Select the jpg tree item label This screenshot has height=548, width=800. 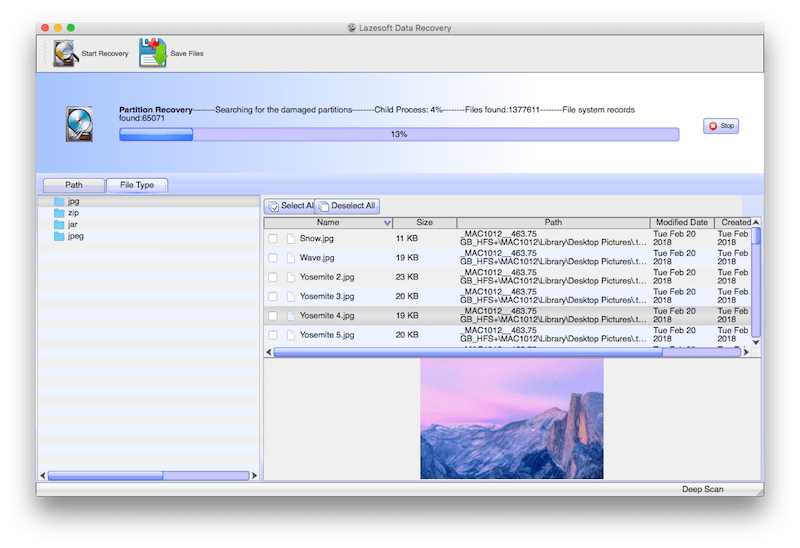tap(73, 201)
